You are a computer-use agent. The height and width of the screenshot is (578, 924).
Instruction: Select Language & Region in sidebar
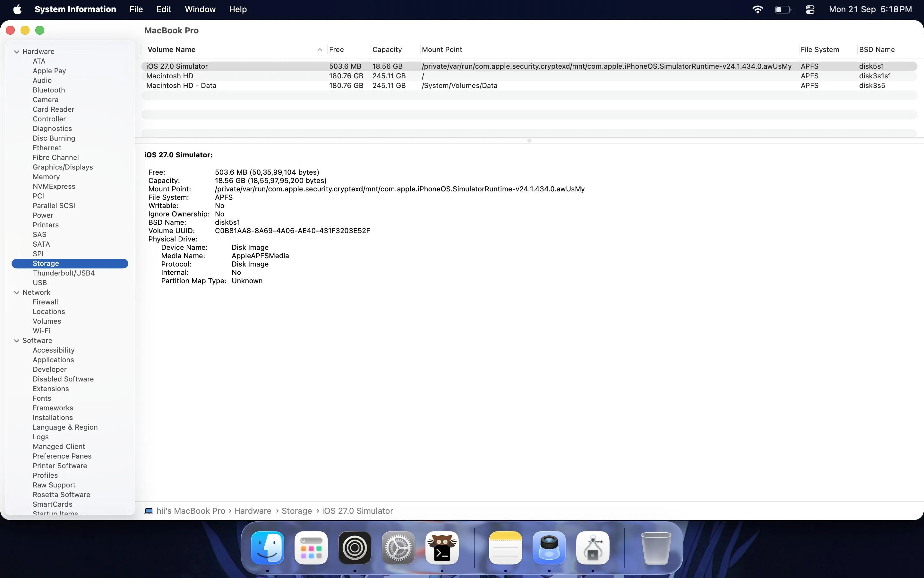click(65, 427)
